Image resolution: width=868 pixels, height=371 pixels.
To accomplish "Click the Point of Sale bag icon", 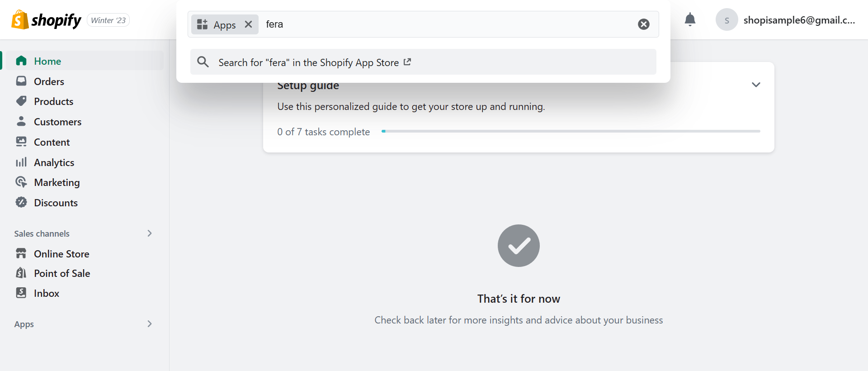I will 21,273.
